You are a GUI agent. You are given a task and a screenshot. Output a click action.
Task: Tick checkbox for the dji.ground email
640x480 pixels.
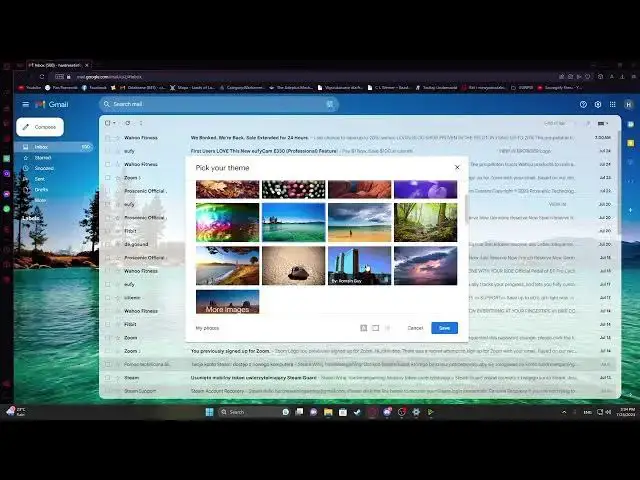pyautogui.click(x=108, y=244)
